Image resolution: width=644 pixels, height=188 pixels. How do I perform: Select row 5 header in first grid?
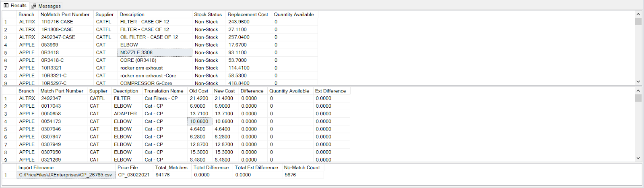(x=9, y=53)
